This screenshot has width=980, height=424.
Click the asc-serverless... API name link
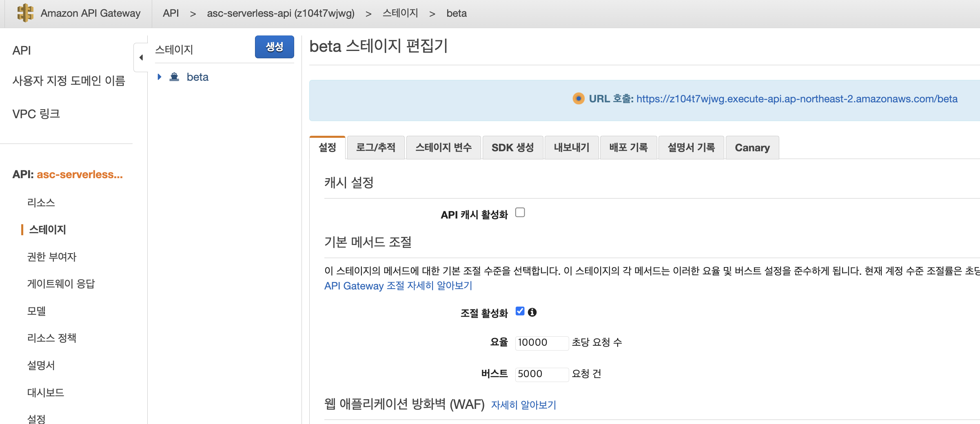80,174
